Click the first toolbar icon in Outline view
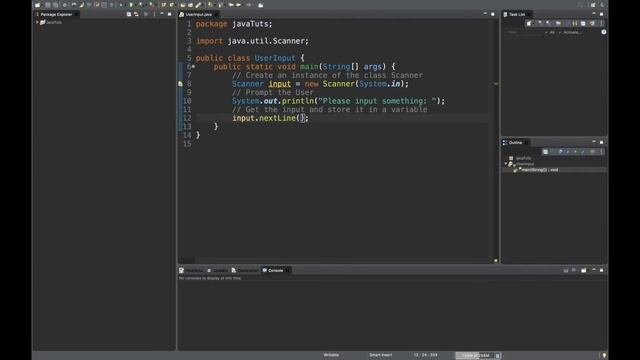The image size is (640, 360). click(545, 151)
